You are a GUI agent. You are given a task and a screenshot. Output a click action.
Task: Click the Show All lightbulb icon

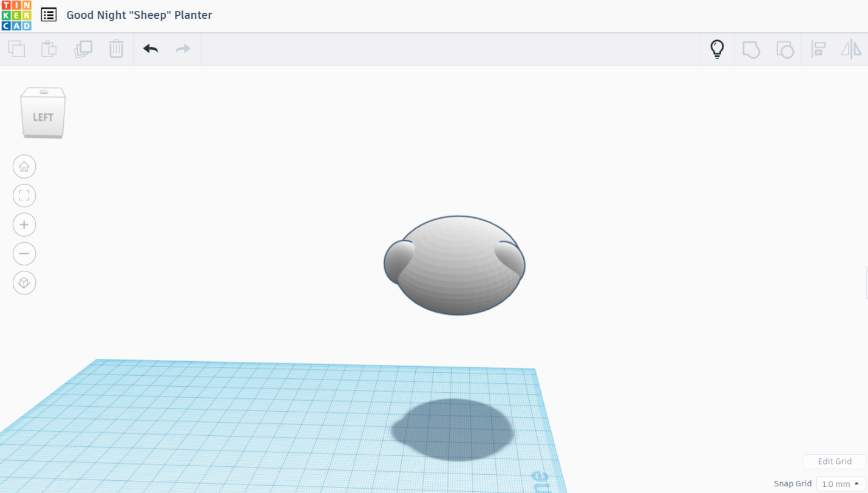tap(717, 49)
